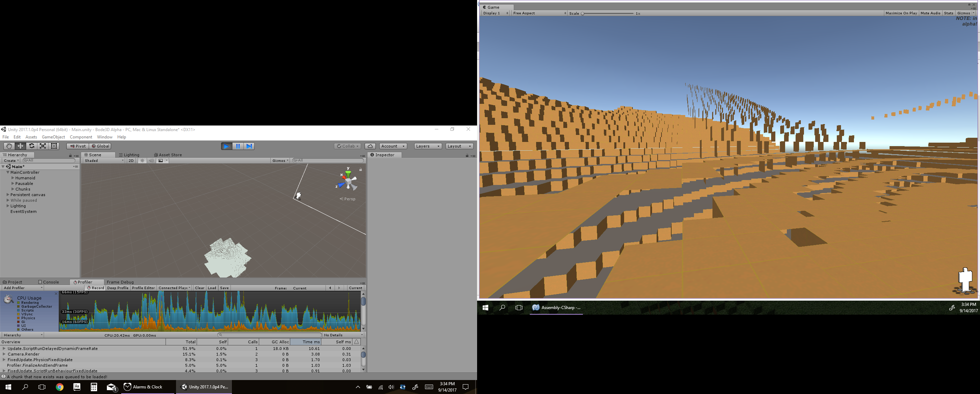Viewport: 980px width, 394px height.
Task: Toggle scene lighting sun icon
Action: click(142, 161)
